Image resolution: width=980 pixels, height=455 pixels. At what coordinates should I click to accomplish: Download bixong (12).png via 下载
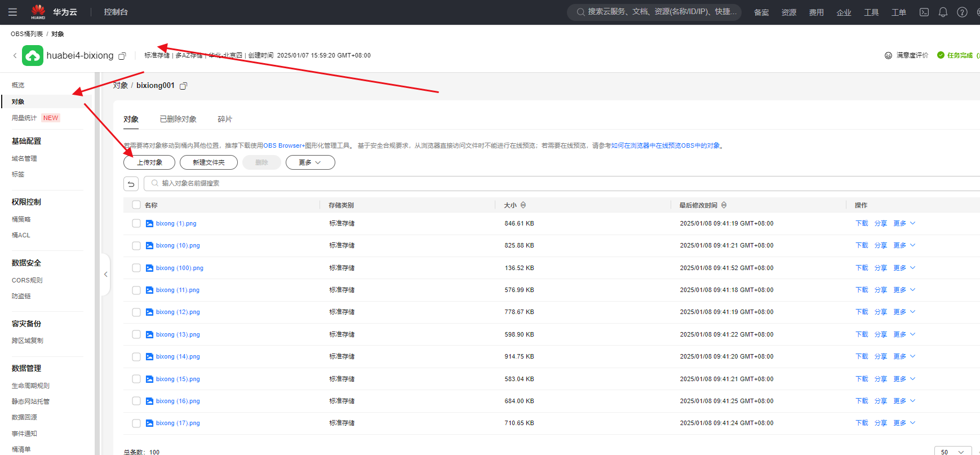click(x=862, y=312)
